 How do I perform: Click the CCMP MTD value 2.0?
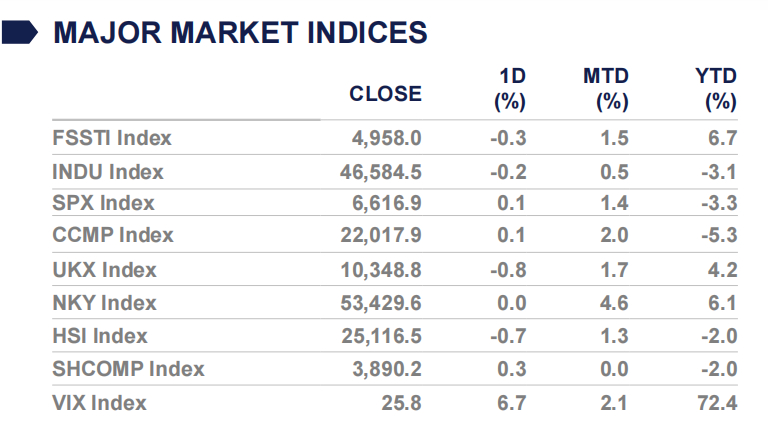614,235
